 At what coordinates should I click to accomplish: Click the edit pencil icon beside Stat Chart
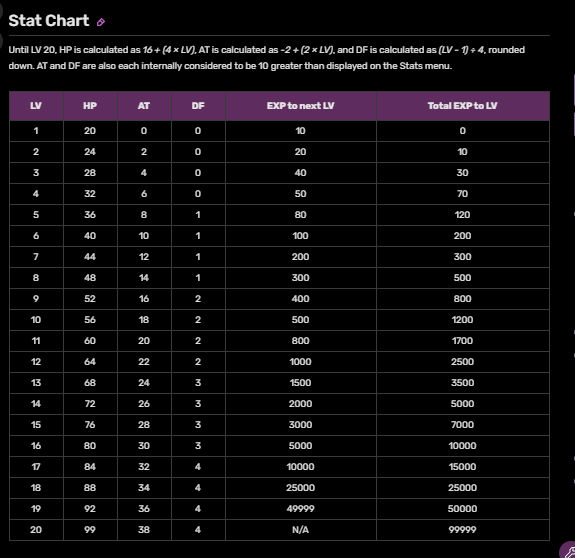click(x=100, y=22)
